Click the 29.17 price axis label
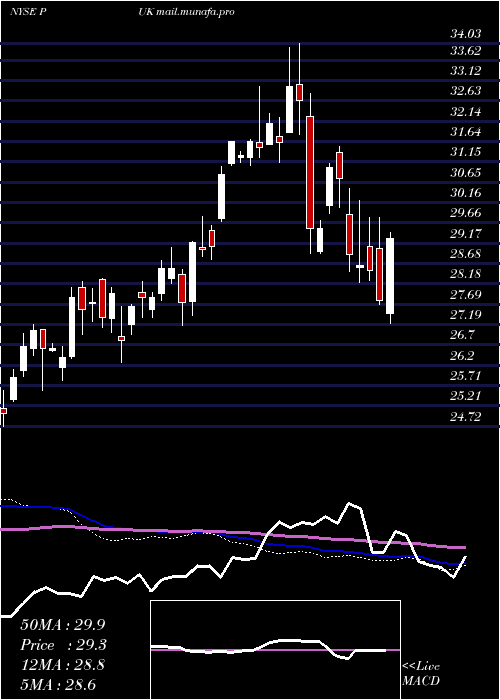The width and height of the screenshot is (500, 700). click(466, 234)
